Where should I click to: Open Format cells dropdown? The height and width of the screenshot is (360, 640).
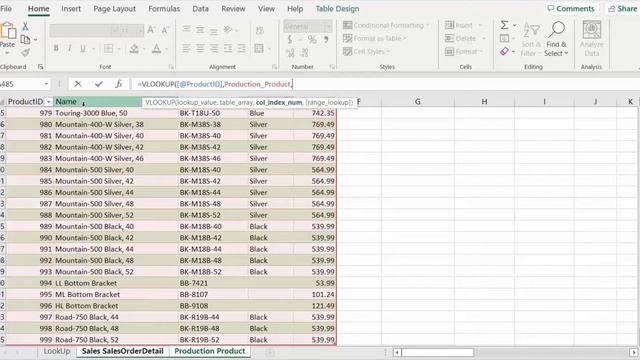464,51
